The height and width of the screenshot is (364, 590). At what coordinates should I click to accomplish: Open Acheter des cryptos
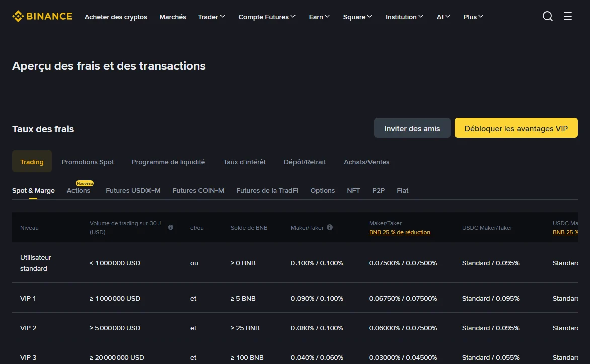[x=116, y=17]
